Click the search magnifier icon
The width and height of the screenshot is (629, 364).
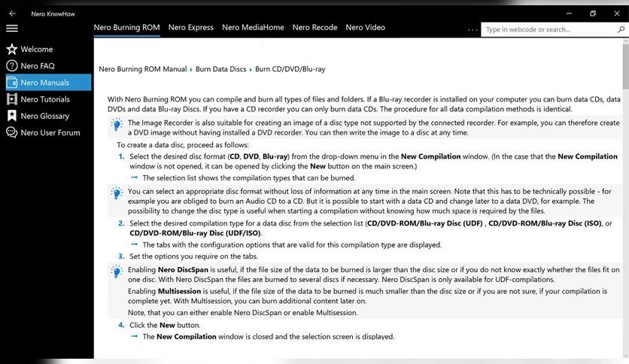(x=621, y=29)
